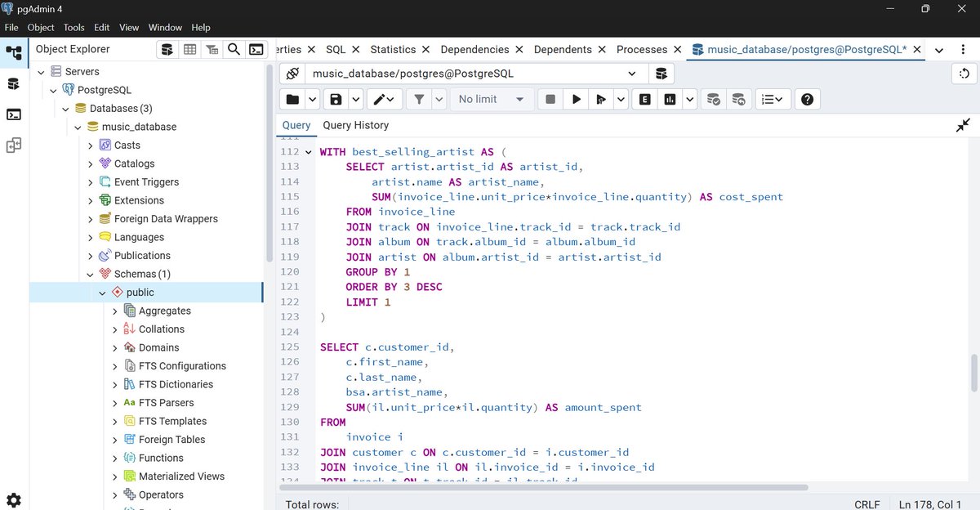Click the Save File icon

point(336,99)
